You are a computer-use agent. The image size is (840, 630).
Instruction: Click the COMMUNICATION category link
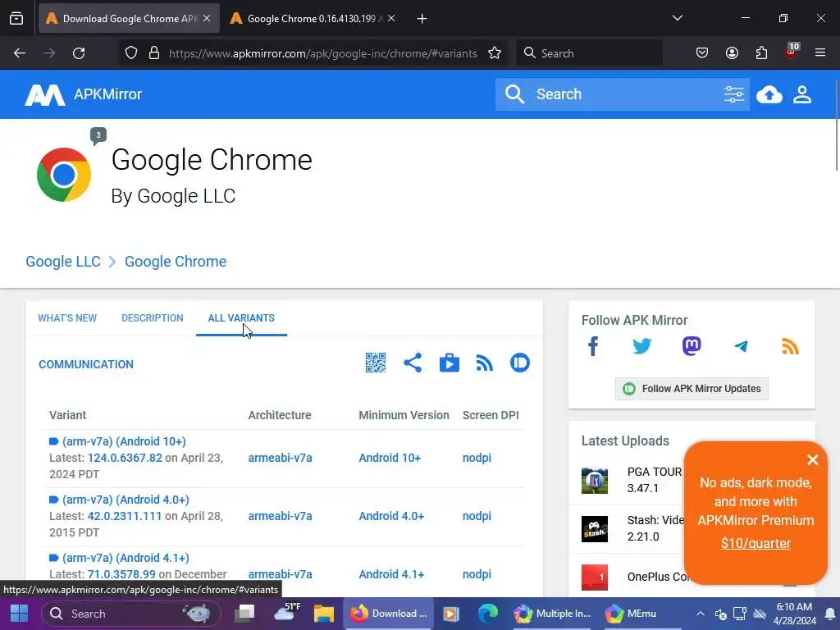point(85,364)
